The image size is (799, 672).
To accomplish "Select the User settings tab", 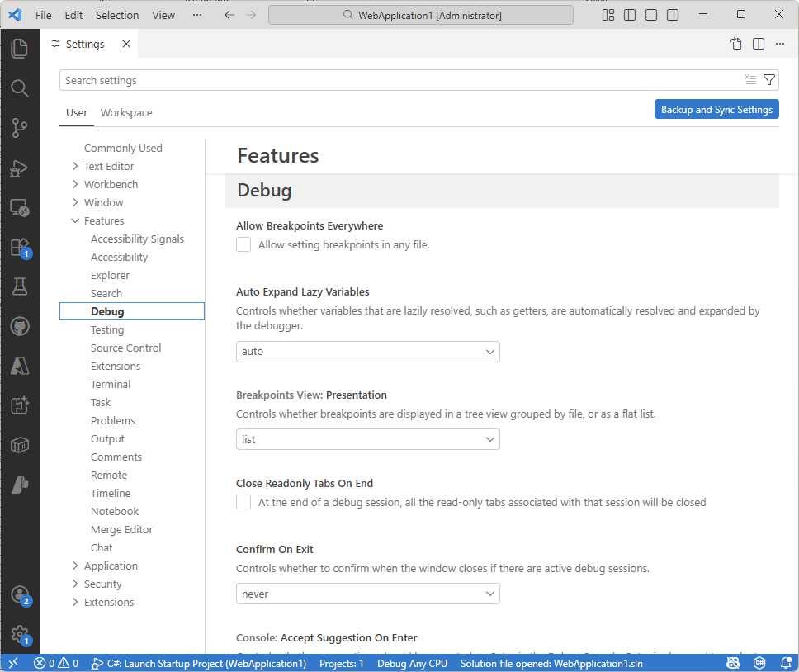I will pos(77,112).
